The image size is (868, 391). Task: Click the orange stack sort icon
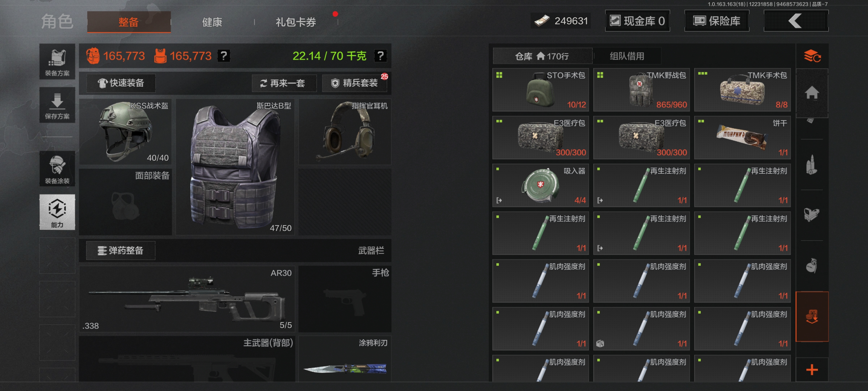tap(812, 56)
